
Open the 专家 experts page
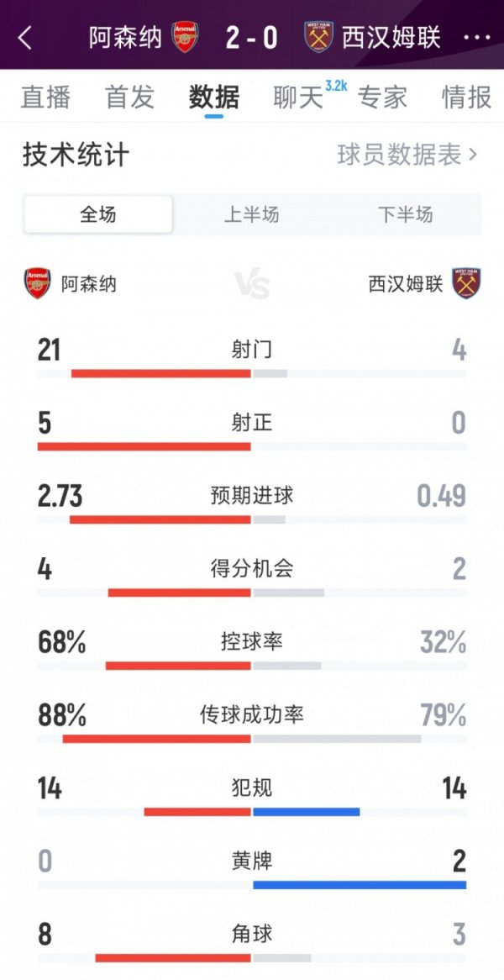(383, 98)
